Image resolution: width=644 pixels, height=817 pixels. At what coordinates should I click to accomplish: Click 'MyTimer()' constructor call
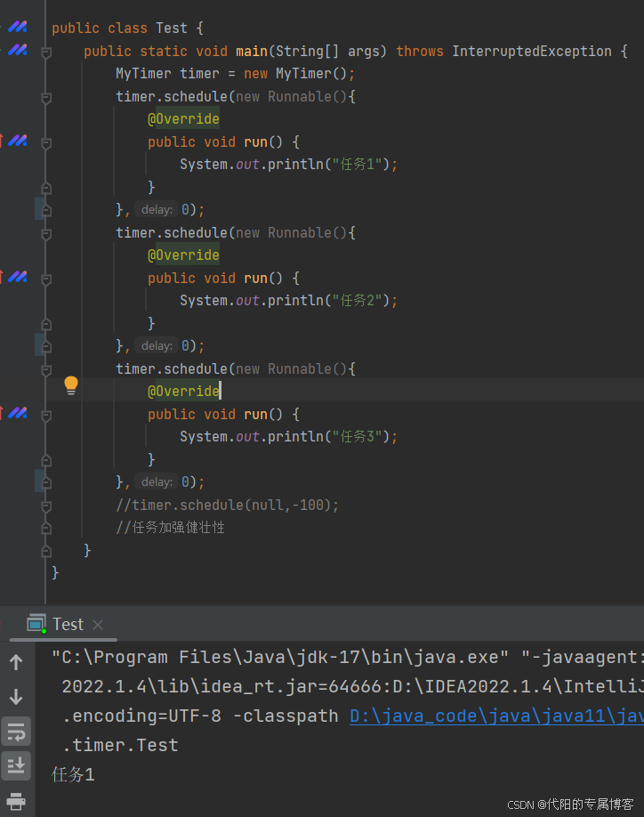tap(311, 74)
